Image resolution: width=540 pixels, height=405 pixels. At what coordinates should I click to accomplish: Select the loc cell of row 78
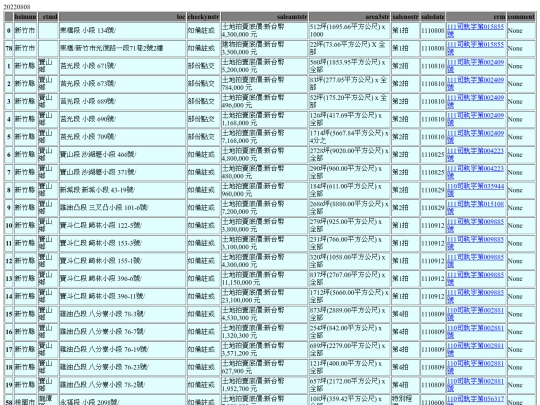pyautogui.click(x=122, y=48)
